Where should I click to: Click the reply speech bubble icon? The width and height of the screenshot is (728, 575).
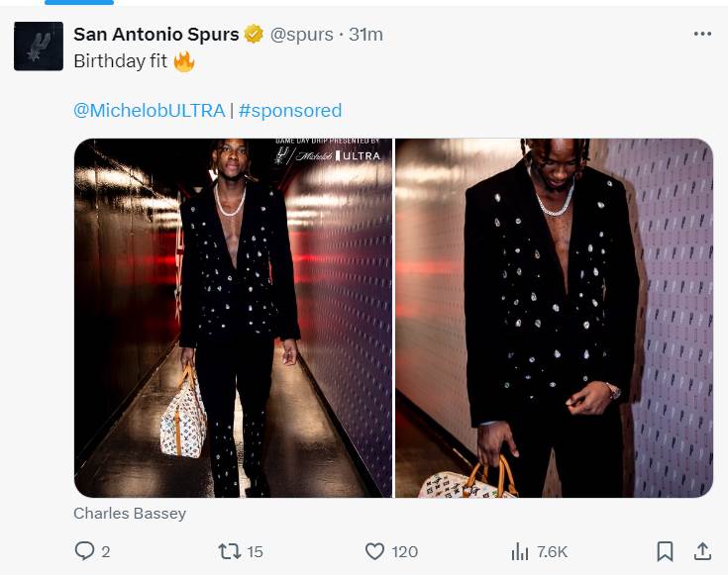[x=84, y=551]
